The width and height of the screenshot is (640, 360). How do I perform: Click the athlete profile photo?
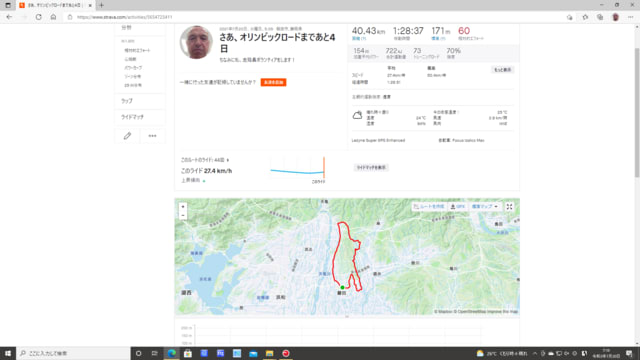coord(196,42)
